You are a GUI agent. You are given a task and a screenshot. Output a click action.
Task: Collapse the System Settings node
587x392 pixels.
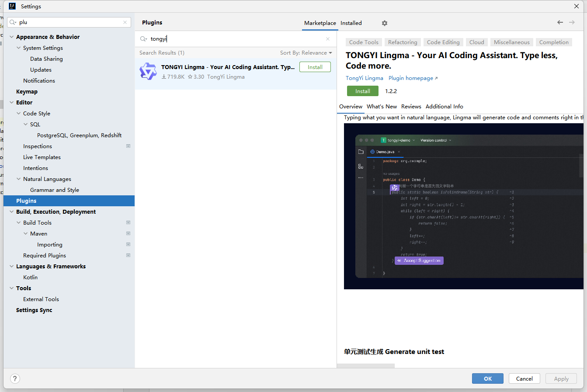point(19,48)
